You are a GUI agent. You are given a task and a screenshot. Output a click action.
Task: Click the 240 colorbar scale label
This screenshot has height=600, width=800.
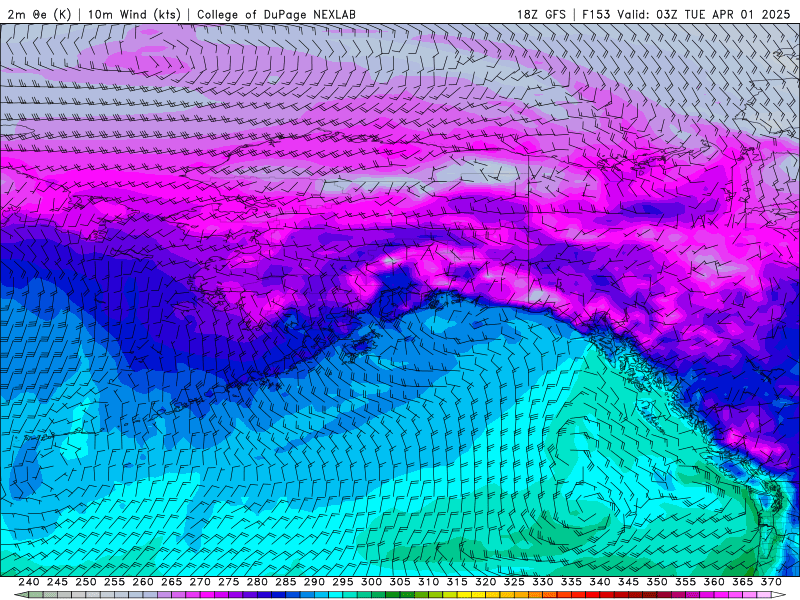point(29,582)
